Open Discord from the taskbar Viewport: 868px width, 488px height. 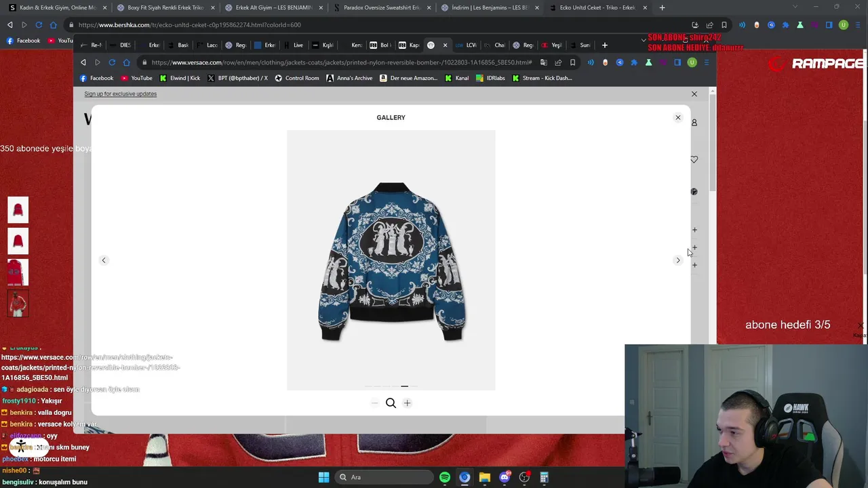coord(505,477)
